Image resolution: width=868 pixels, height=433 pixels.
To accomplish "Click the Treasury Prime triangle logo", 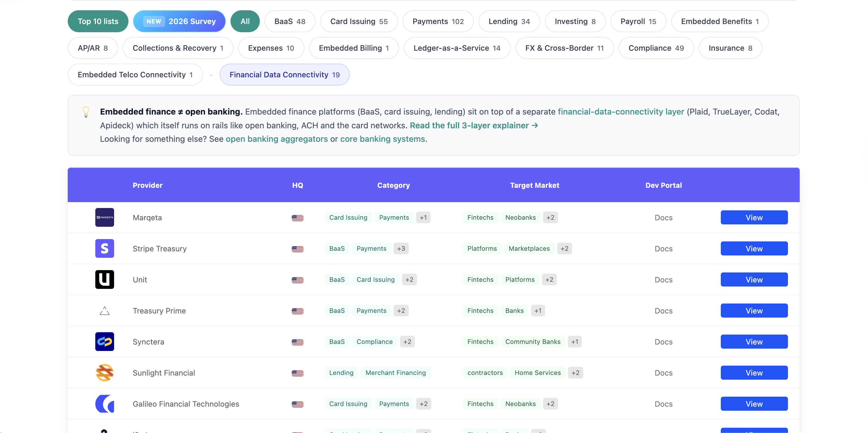I will point(104,311).
